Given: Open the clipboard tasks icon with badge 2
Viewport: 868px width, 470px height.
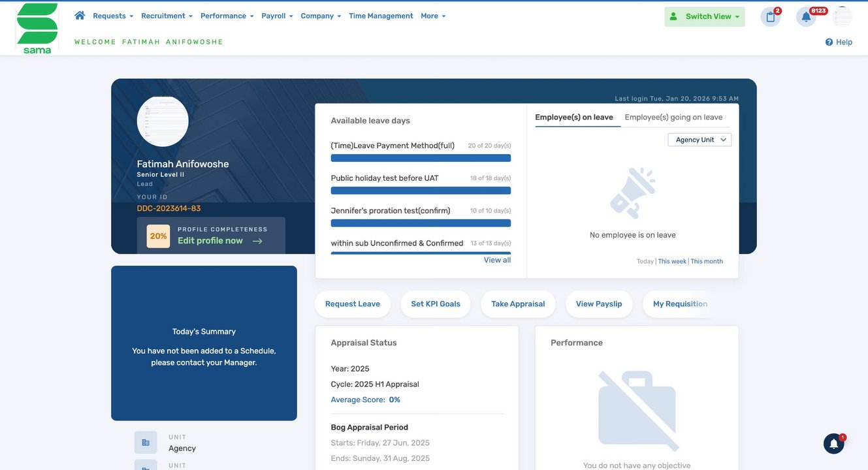Looking at the screenshot, I should tap(771, 17).
